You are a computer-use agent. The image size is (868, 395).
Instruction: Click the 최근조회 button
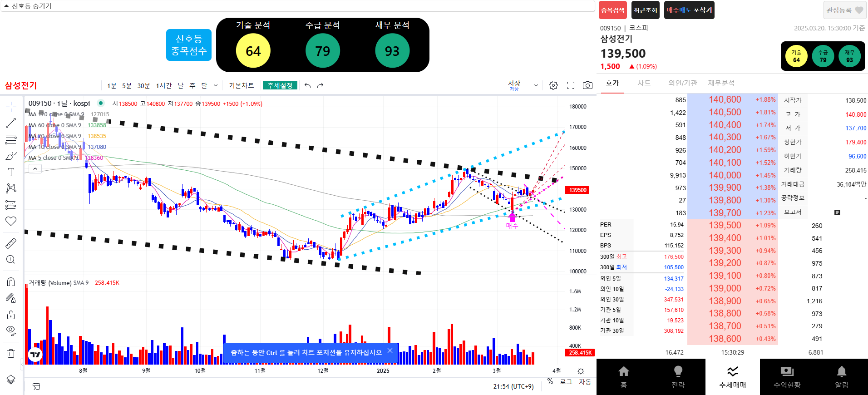[646, 10]
